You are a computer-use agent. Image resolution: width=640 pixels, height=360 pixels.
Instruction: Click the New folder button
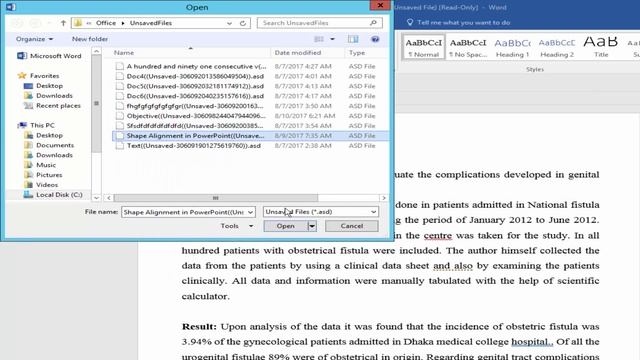[x=90, y=39]
